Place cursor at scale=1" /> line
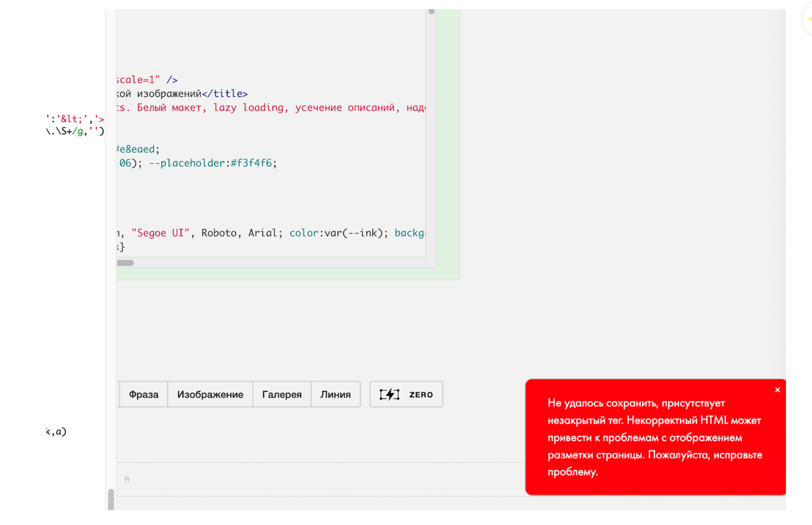The height and width of the screenshot is (525, 812). [147, 80]
